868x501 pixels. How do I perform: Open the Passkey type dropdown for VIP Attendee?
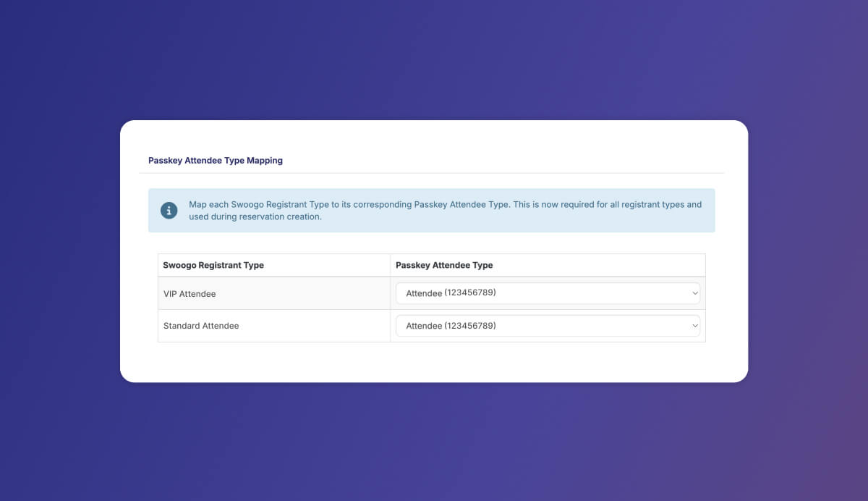coord(548,293)
